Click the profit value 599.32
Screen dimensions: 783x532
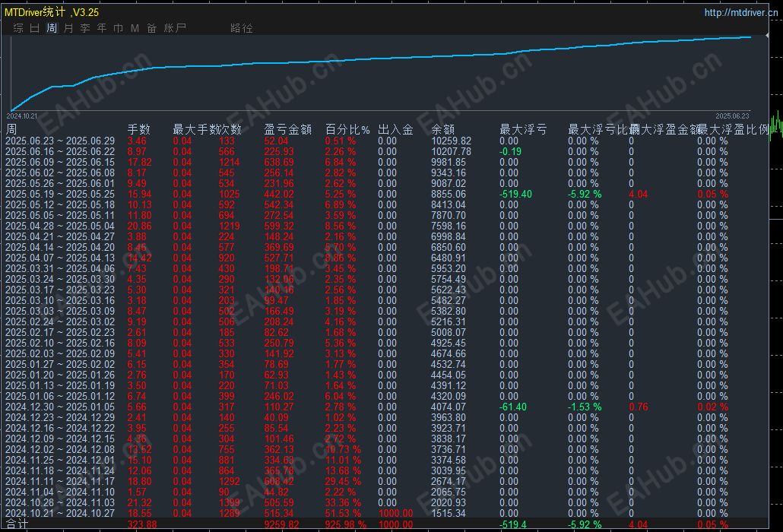coord(279,226)
